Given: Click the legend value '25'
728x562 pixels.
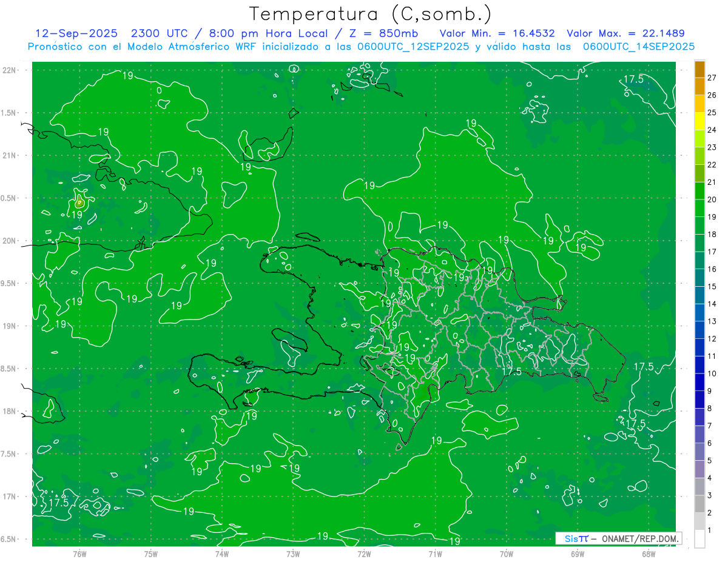Looking at the screenshot, I should pyautogui.click(x=712, y=112).
